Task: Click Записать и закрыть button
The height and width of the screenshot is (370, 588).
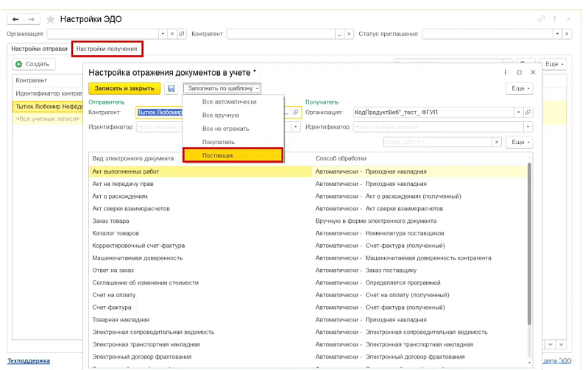Action: (124, 88)
